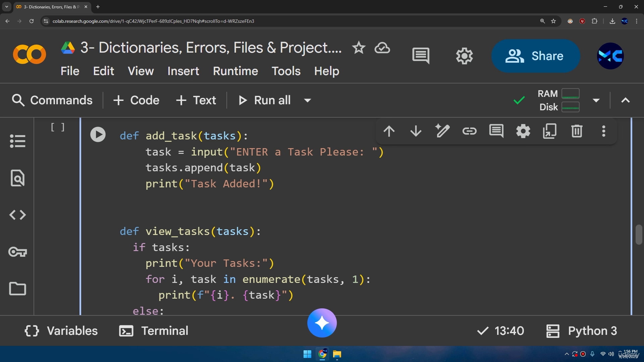This screenshot has width=644, height=362.
Task: Open Files folder icon in sidebar
Action: (x=17, y=289)
